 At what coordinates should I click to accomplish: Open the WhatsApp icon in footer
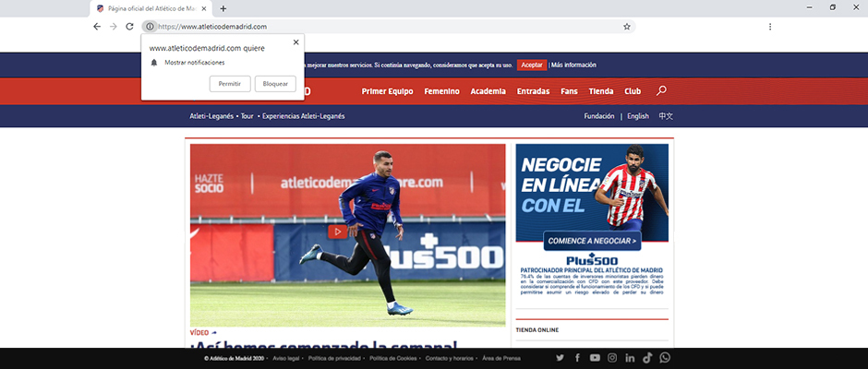[x=665, y=358]
